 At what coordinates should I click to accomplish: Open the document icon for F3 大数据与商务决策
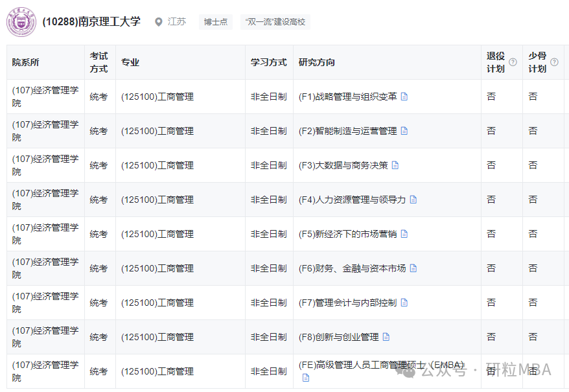[x=395, y=165]
